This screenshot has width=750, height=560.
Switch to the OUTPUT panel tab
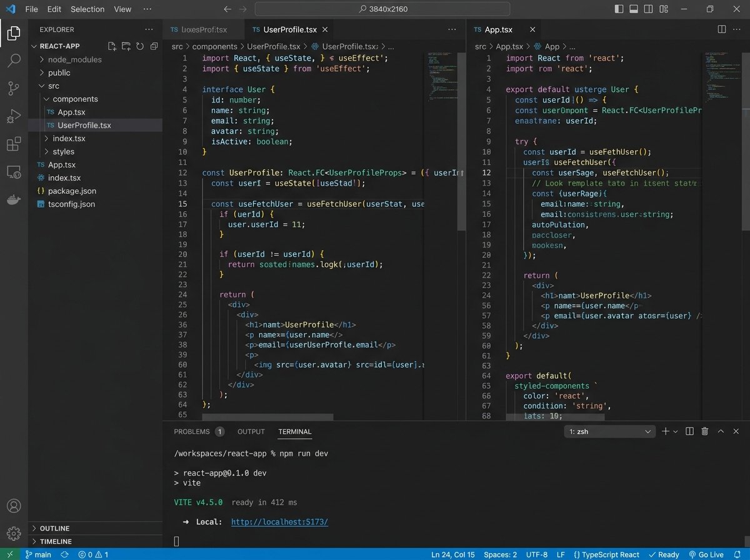click(x=251, y=431)
